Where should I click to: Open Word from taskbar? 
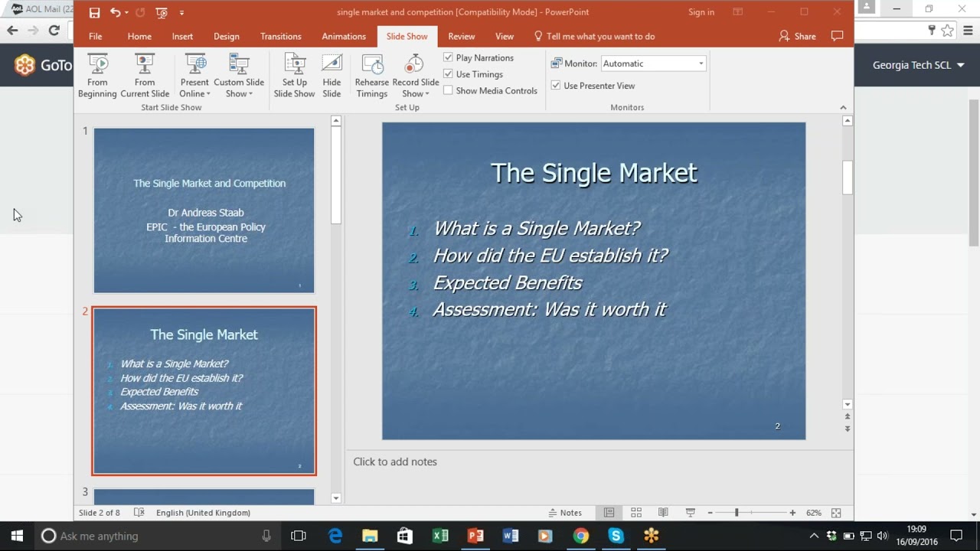point(511,536)
